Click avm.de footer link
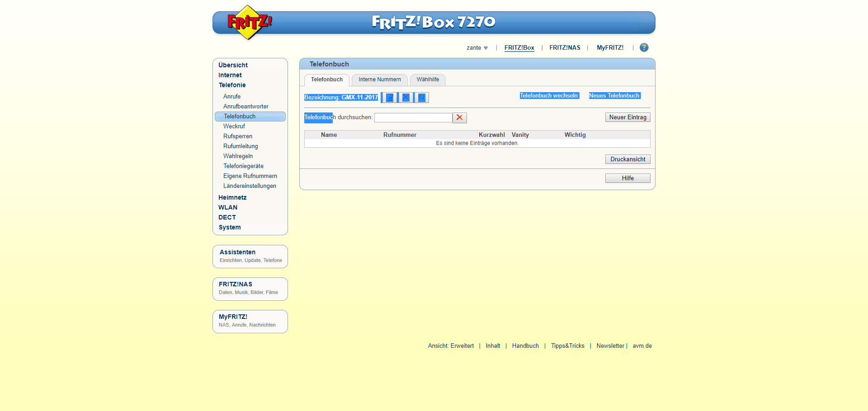The image size is (868, 411). [642, 346]
